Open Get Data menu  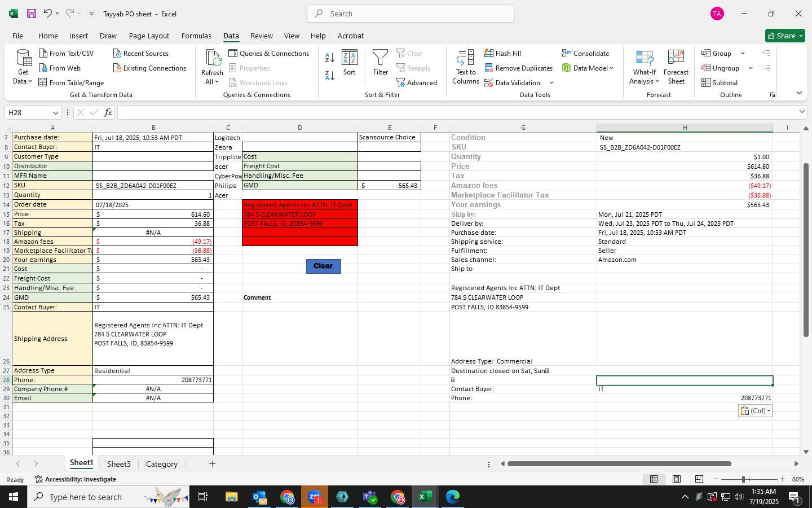23,67
